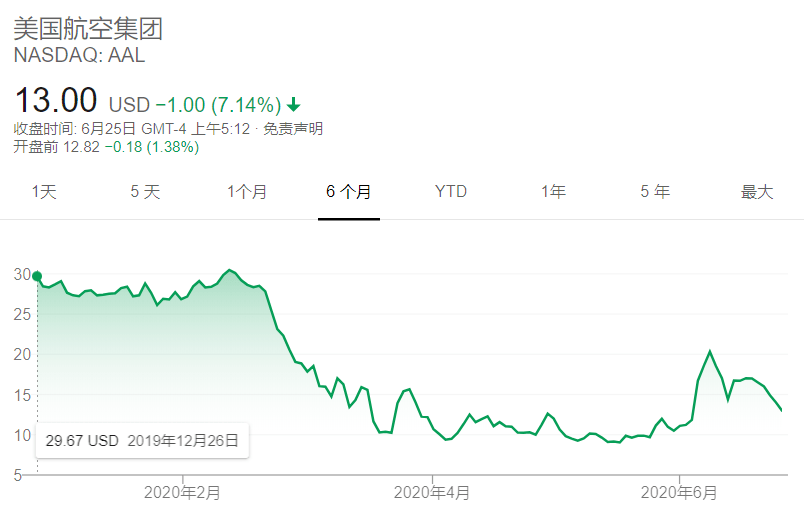Switch to the 5 天 range tab

[145, 192]
